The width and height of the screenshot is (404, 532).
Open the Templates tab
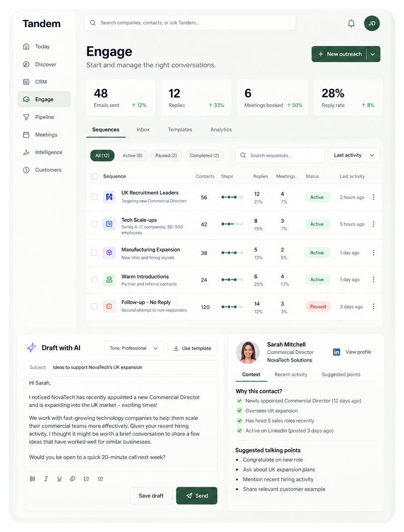180,129
